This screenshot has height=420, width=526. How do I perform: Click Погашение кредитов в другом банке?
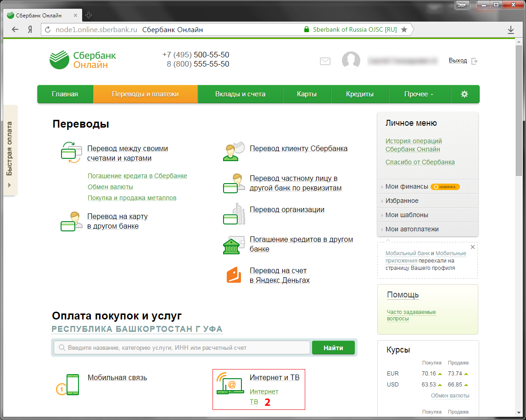point(301,244)
